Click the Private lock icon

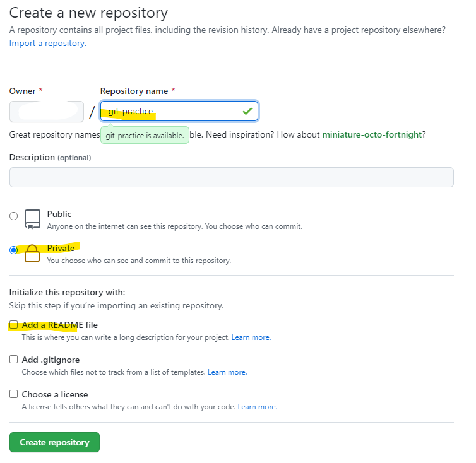[32, 254]
